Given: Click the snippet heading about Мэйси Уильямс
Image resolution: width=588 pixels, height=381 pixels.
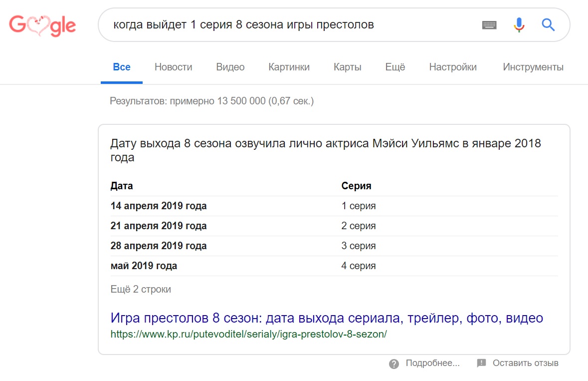Looking at the screenshot, I should point(326,150).
